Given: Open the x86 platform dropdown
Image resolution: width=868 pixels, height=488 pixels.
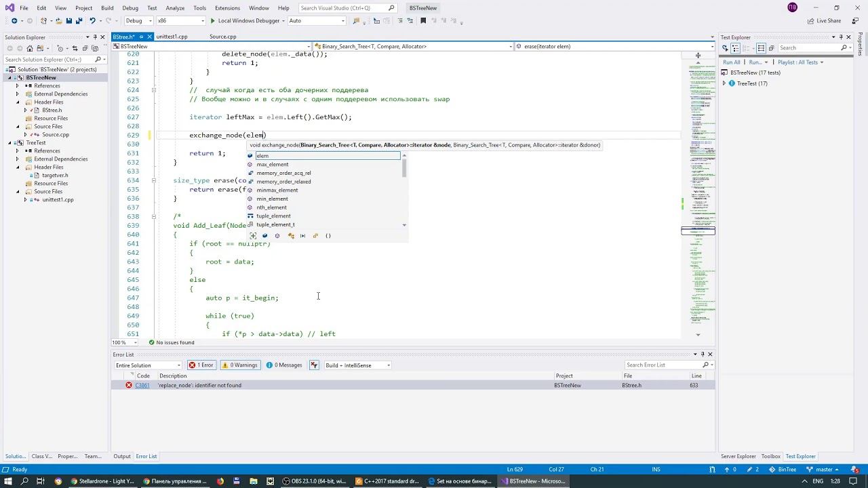Looking at the screenshot, I should pyautogui.click(x=179, y=21).
